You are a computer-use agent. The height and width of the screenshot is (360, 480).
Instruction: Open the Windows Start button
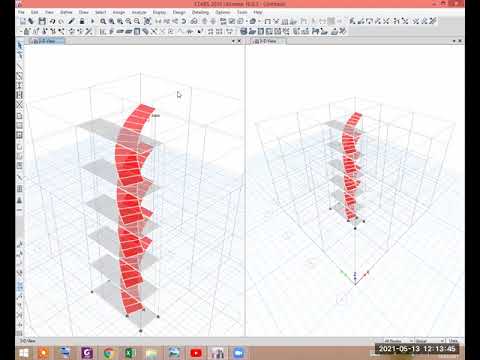[24, 353]
